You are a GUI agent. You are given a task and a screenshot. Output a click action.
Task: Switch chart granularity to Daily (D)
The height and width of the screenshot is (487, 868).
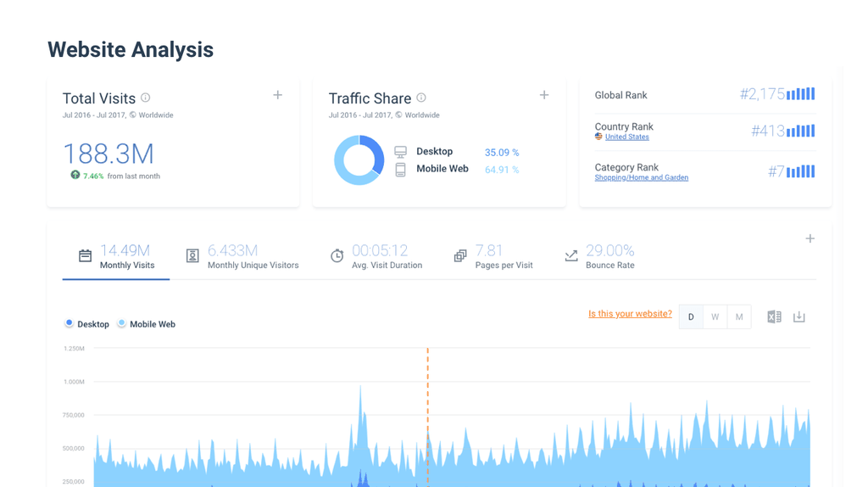[x=691, y=317]
